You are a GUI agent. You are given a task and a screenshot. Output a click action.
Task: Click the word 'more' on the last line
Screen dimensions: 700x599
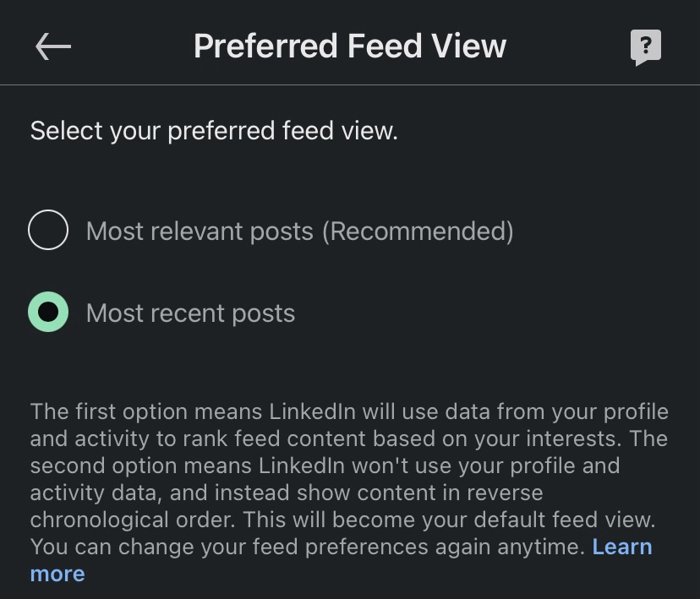coord(57,574)
